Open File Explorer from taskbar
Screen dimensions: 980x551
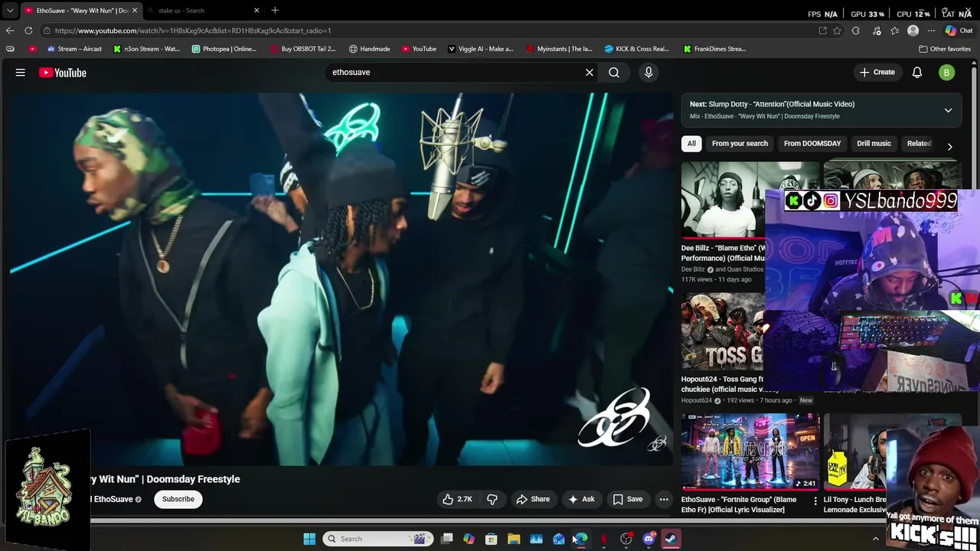click(514, 539)
